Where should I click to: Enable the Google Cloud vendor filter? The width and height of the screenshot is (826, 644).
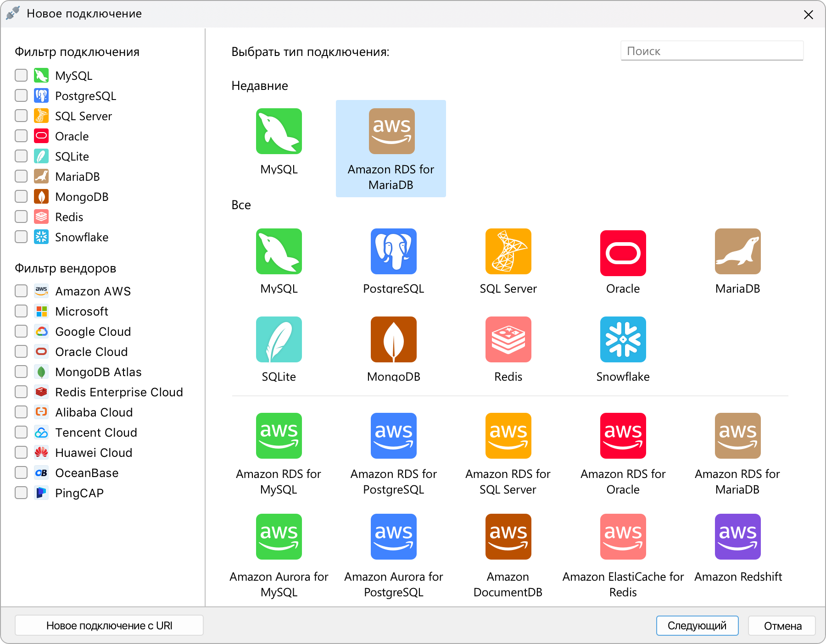pyautogui.click(x=21, y=331)
